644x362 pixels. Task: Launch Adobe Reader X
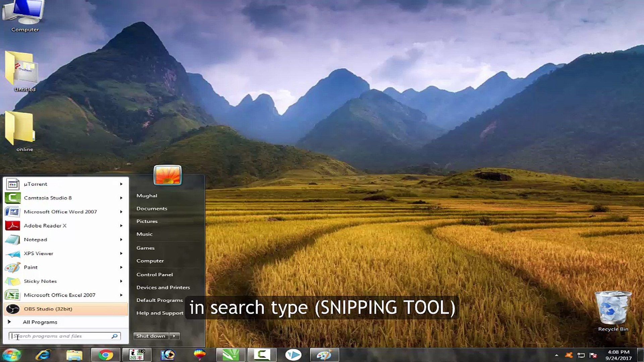(65, 226)
